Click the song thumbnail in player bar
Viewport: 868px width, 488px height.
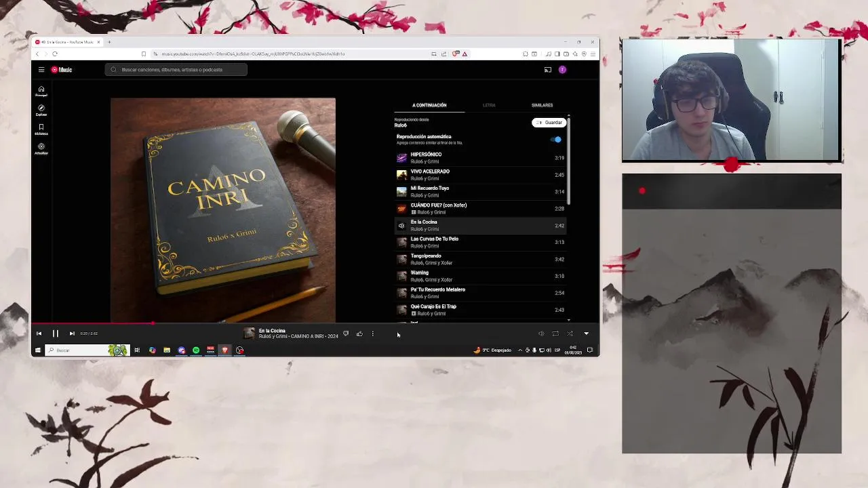[250, 333]
